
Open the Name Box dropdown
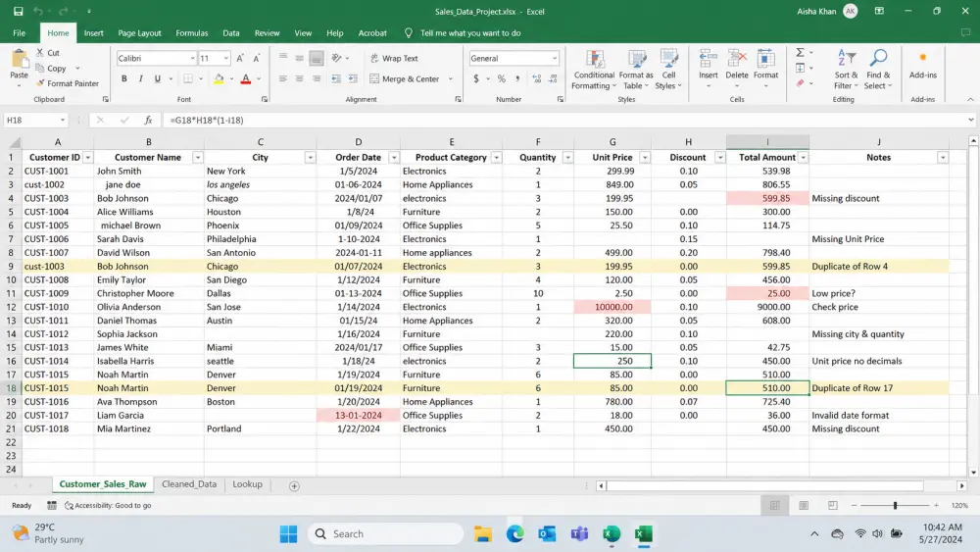(x=63, y=120)
